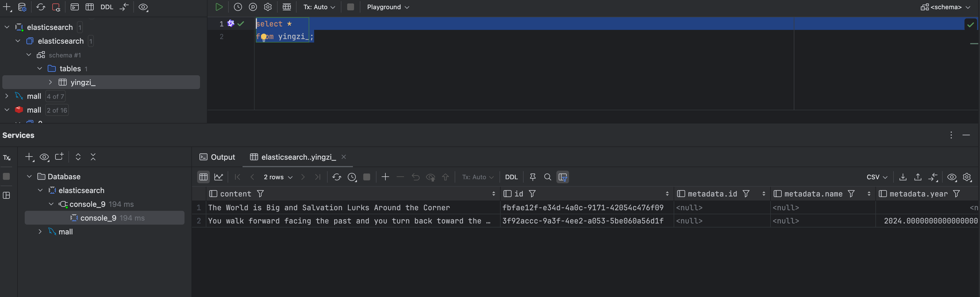
Task: Collapse the mall node labeled 2 of 16
Action: 7,110
